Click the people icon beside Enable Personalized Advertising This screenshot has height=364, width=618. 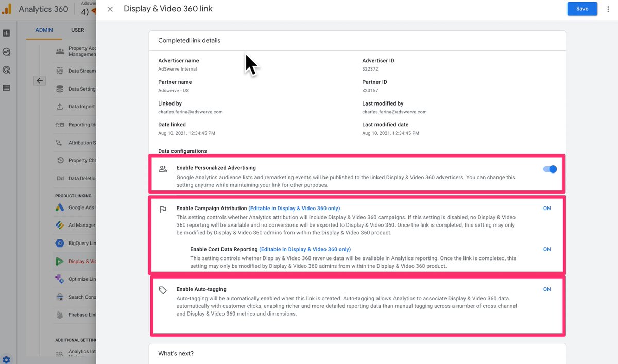(163, 169)
